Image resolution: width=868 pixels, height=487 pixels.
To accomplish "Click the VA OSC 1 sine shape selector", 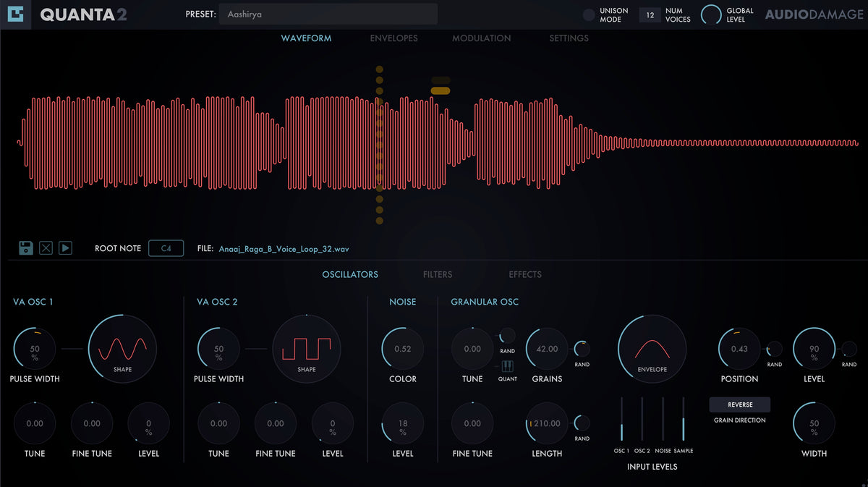I will point(123,349).
